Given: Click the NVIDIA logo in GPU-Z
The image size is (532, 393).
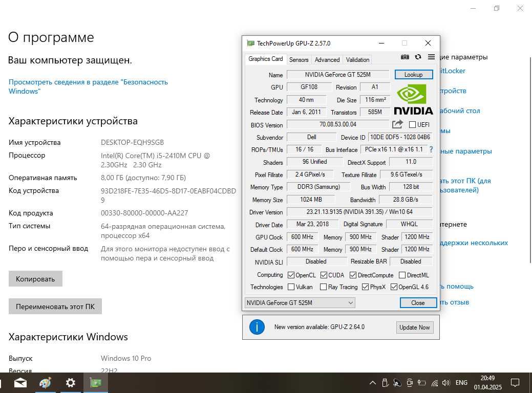Looking at the screenshot, I should point(413,100).
